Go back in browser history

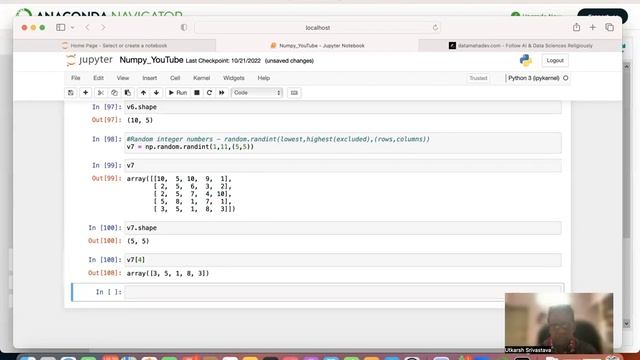tap(87, 27)
